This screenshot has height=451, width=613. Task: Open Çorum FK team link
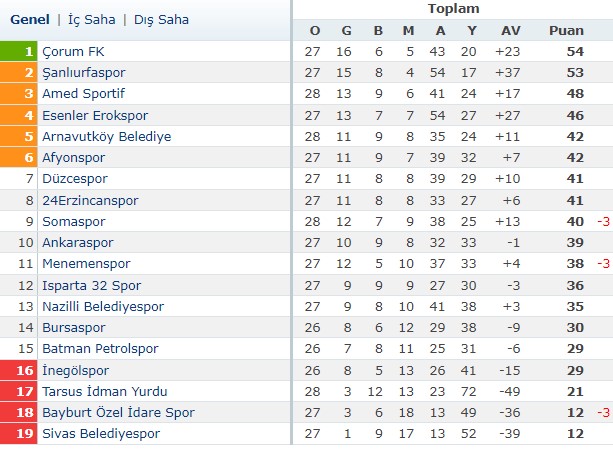click(73, 51)
